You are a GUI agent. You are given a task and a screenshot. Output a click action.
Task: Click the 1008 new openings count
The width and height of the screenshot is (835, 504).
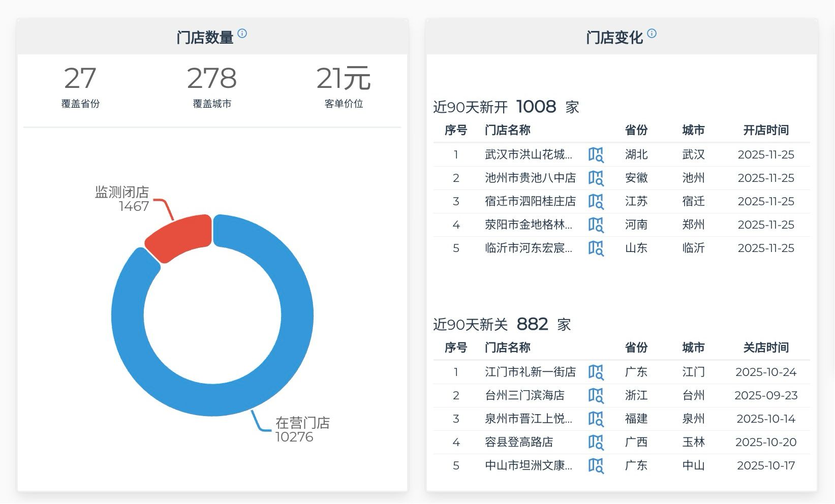tap(536, 107)
